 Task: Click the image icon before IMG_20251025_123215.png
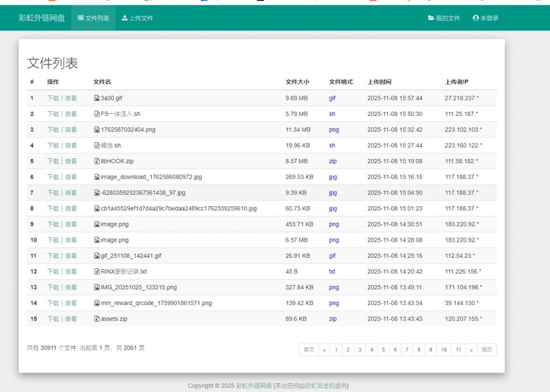pyautogui.click(x=97, y=287)
